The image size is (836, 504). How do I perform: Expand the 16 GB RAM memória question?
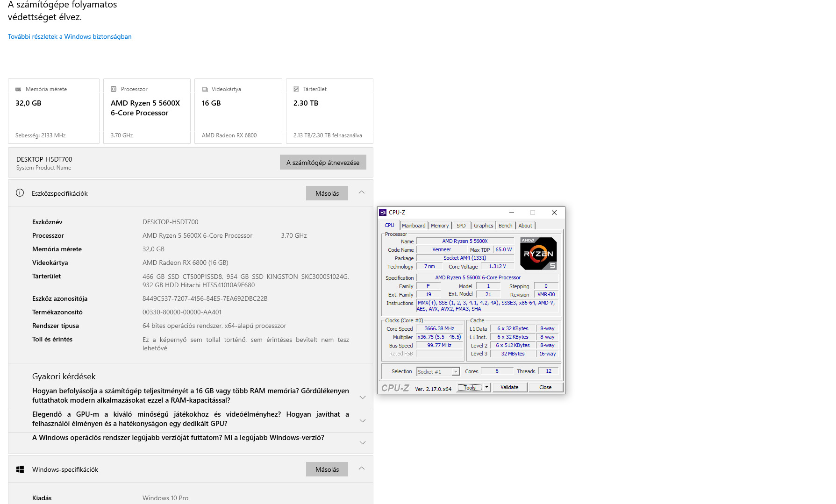pos(362,397)
